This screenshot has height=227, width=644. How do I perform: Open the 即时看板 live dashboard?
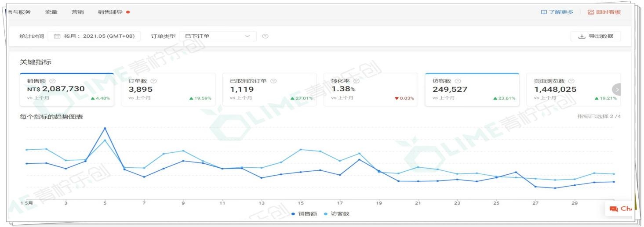point(604,12)
